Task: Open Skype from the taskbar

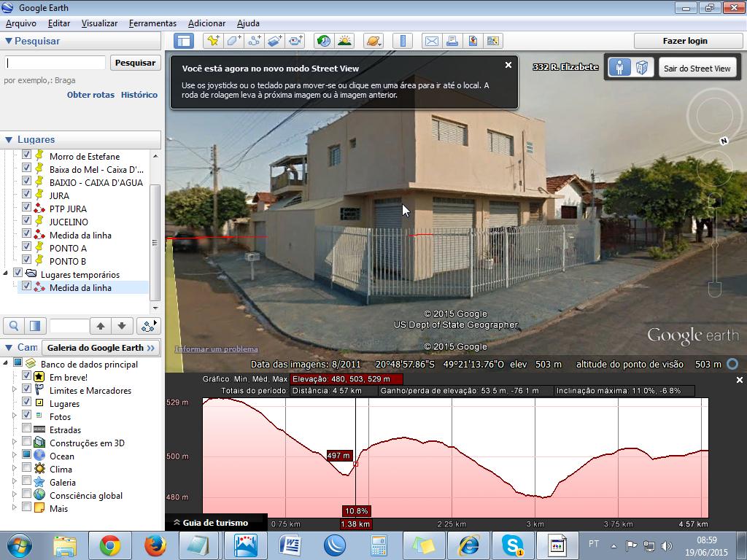Action: pos(513,545)
